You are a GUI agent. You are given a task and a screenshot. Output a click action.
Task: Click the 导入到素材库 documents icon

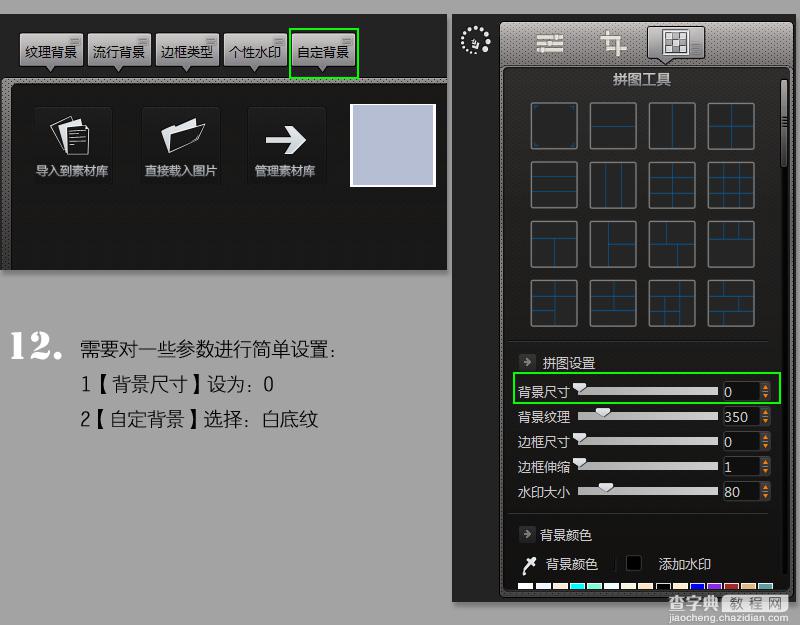click(x=71, y=136)
